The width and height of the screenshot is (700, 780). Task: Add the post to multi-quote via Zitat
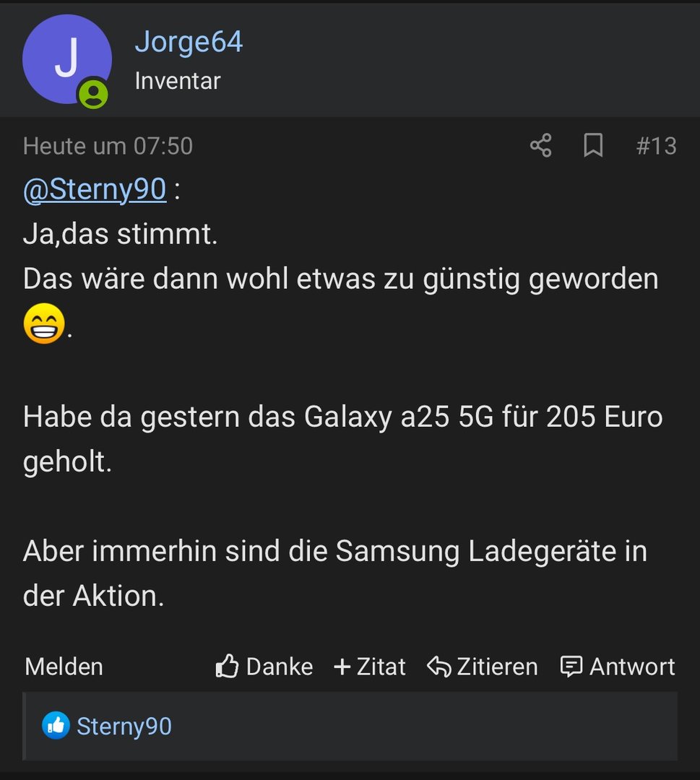click(x=381, y=667)
